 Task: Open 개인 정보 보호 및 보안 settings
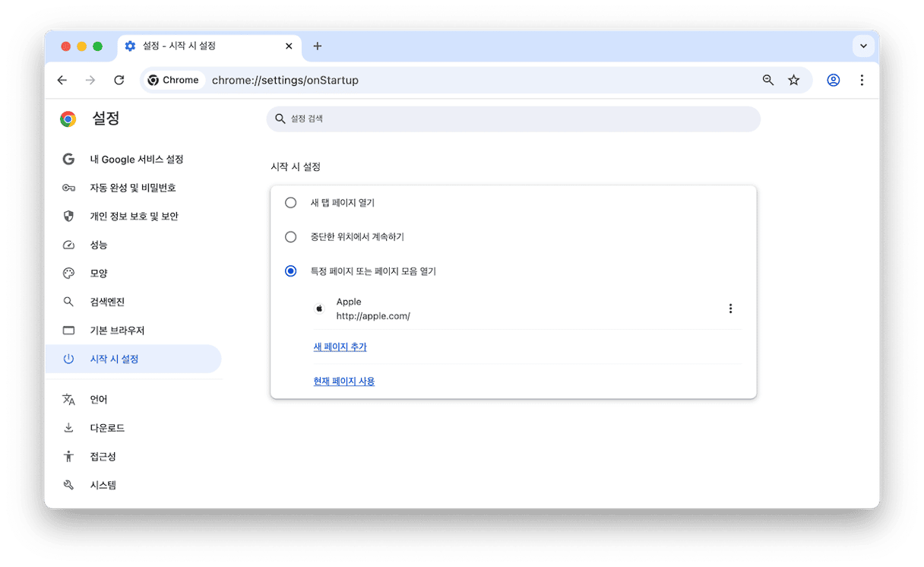pos(133,217)
